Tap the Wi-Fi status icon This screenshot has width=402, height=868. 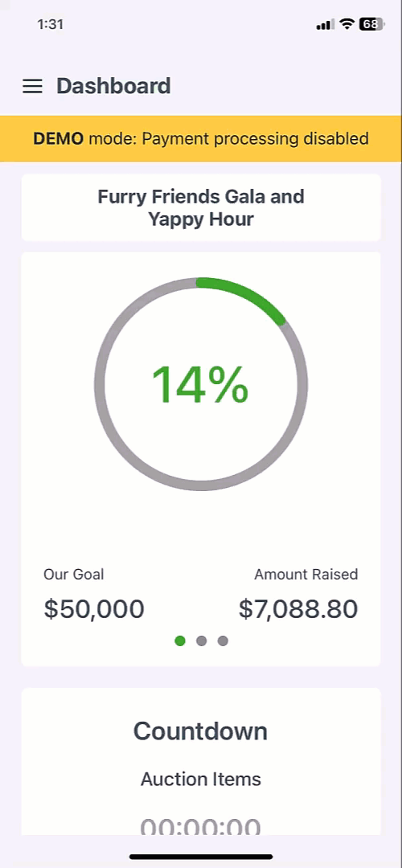[347, 24]
